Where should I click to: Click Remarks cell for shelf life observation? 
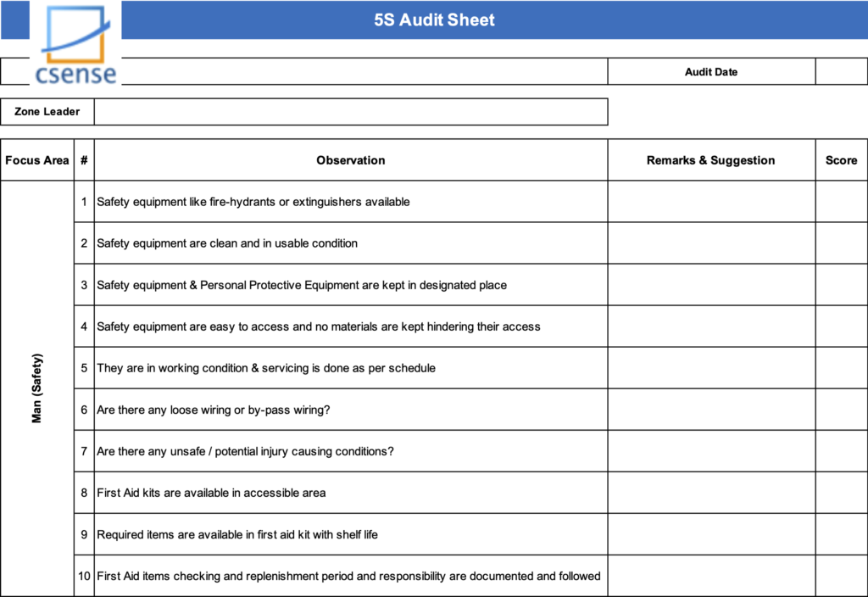(710, 534)
